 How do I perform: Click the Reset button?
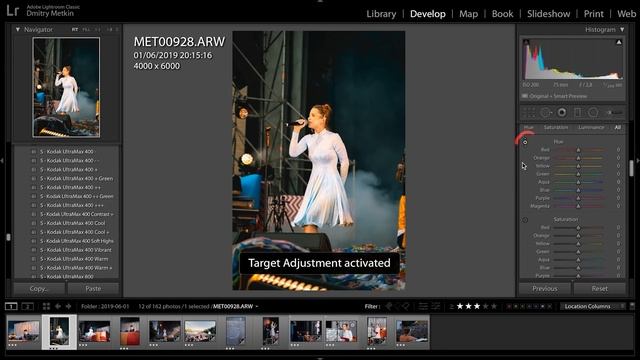pos(600,289)
